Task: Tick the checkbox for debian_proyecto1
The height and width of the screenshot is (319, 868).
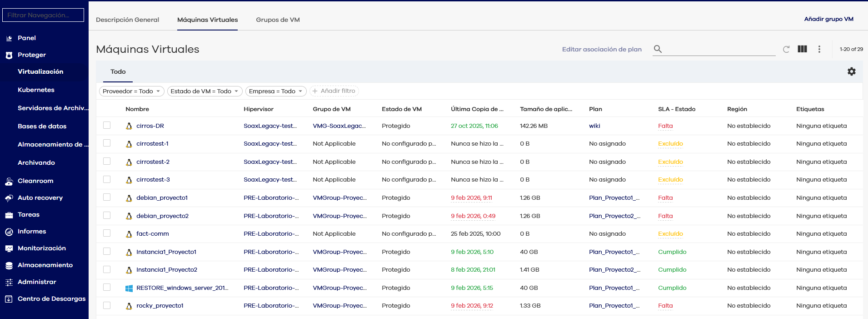Action: (107, 197)
